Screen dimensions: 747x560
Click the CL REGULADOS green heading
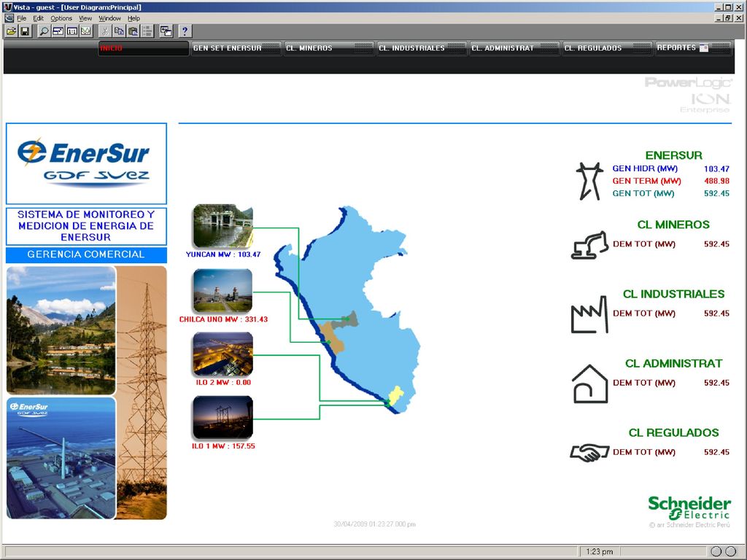(673, 433)
